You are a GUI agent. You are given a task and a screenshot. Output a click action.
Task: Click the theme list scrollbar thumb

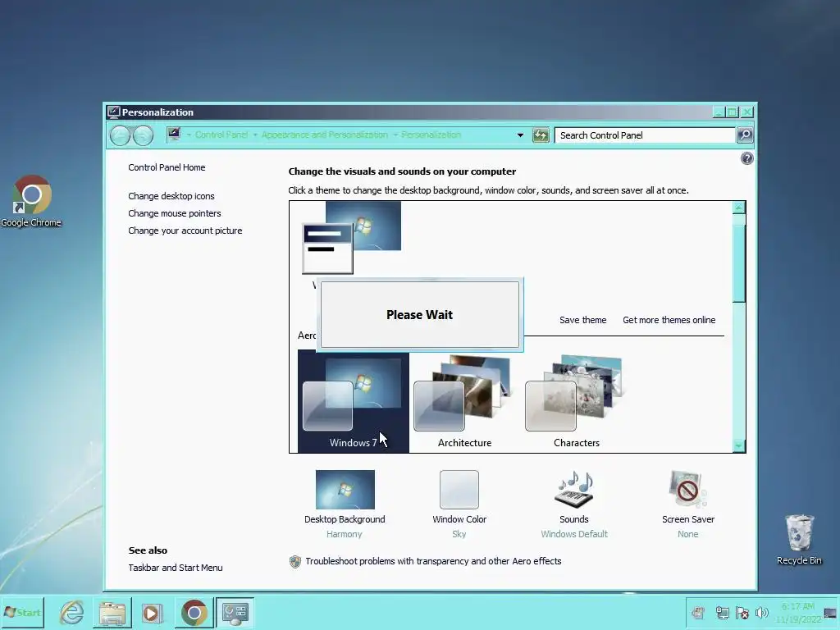click(x=739, y=262)
